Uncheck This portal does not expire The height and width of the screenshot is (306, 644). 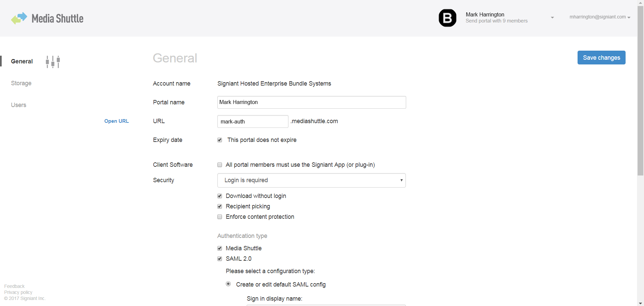coord(220,140)
